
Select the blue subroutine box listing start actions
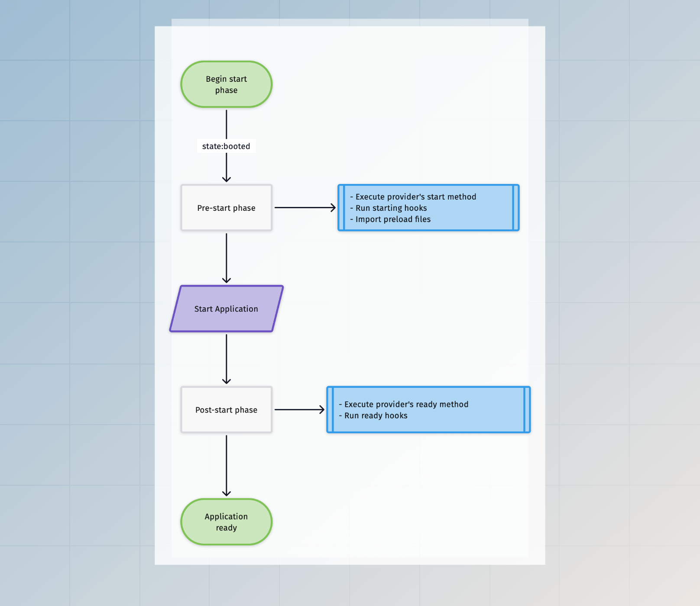point(428,207)
